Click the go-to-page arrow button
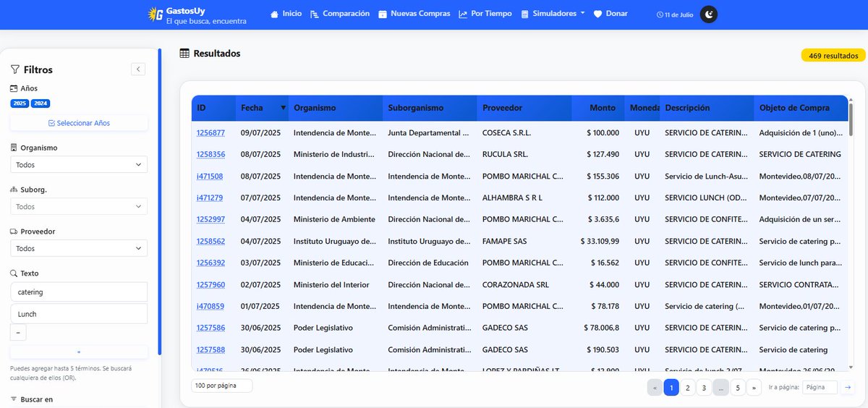The width and height of the screenshot is (868, 408). (x=848, y=387)
